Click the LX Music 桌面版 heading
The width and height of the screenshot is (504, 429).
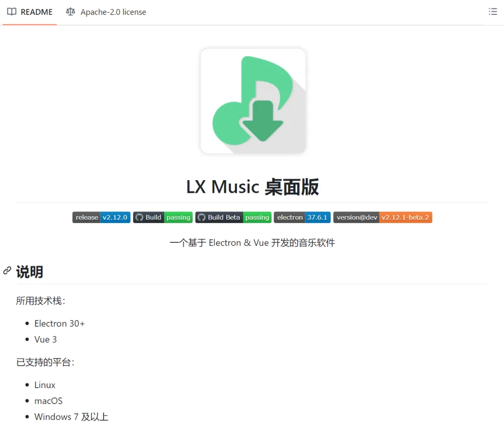252,187
